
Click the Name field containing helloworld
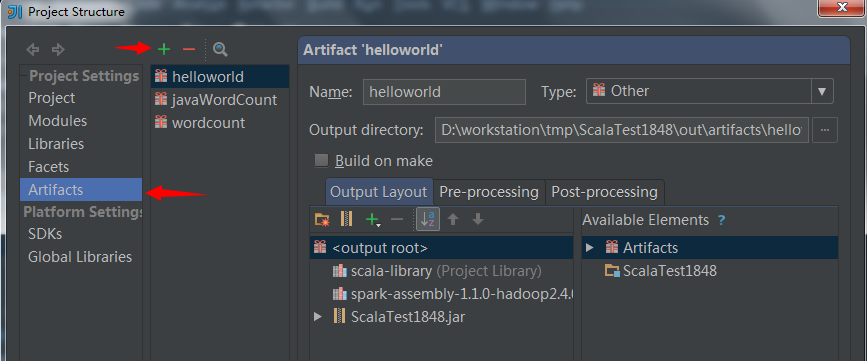[444, 92]
